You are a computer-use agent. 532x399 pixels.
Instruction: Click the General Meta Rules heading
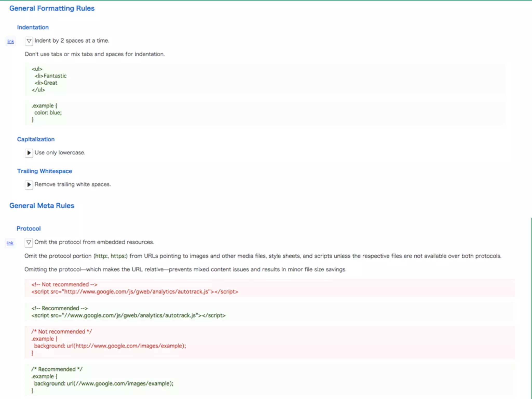(x=42, y=205)
